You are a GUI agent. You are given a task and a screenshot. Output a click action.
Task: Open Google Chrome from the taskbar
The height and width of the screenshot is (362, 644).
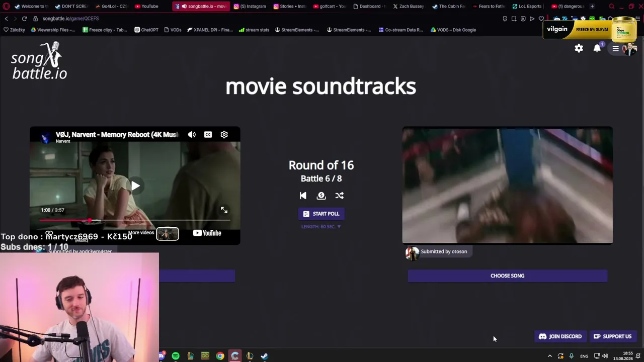220,356
